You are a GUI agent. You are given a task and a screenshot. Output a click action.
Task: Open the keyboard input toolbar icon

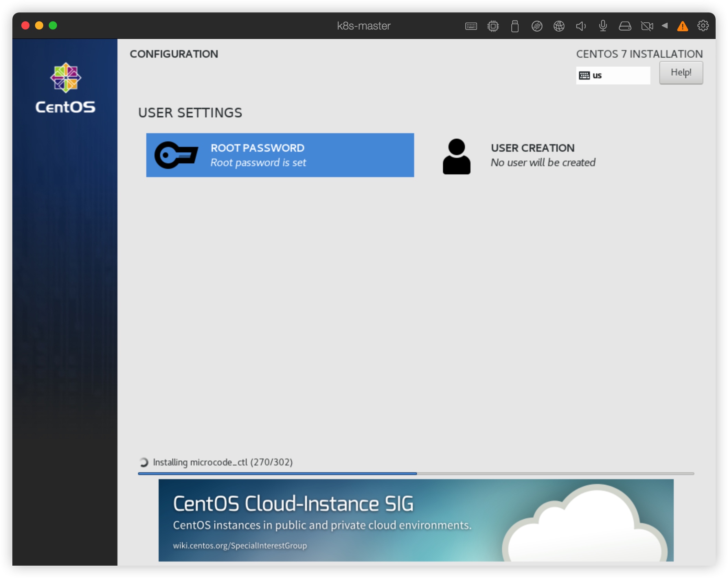(x=471, y=26)
